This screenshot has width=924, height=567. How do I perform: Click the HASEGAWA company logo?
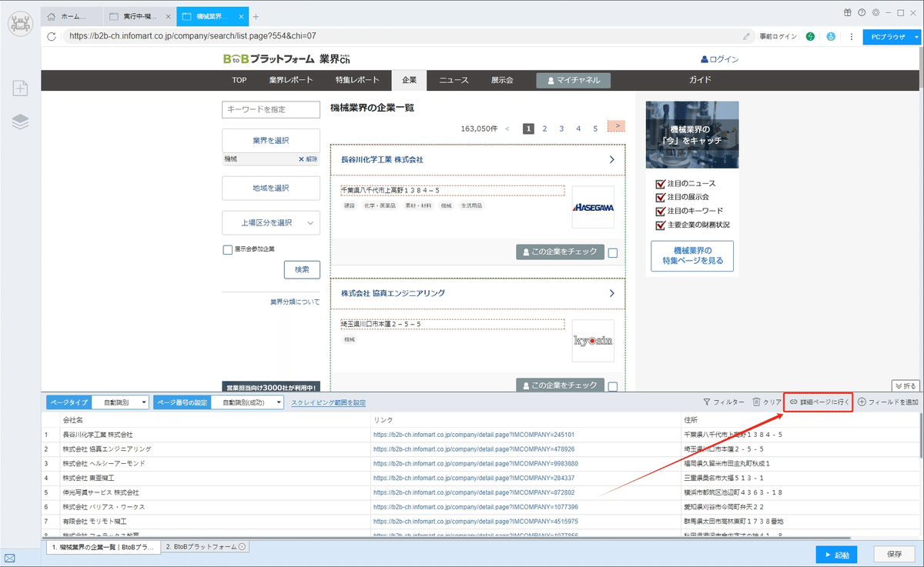[593, 207]
